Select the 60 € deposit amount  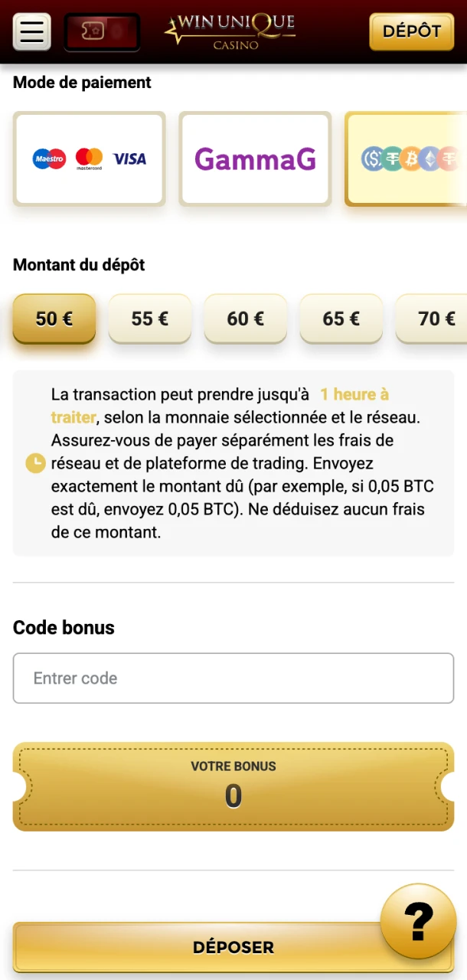pos(245,318)
